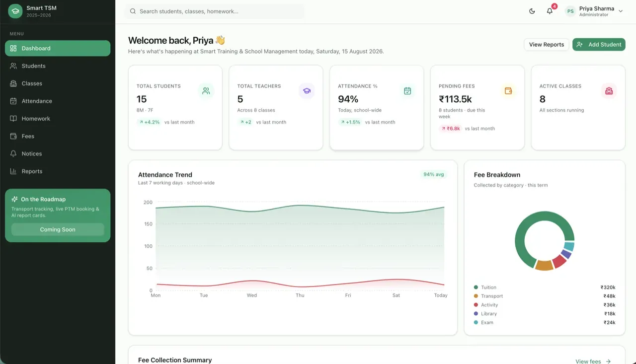Follow the View fees link
Viewport: 636px width, 364px height.
click(593, 362)
